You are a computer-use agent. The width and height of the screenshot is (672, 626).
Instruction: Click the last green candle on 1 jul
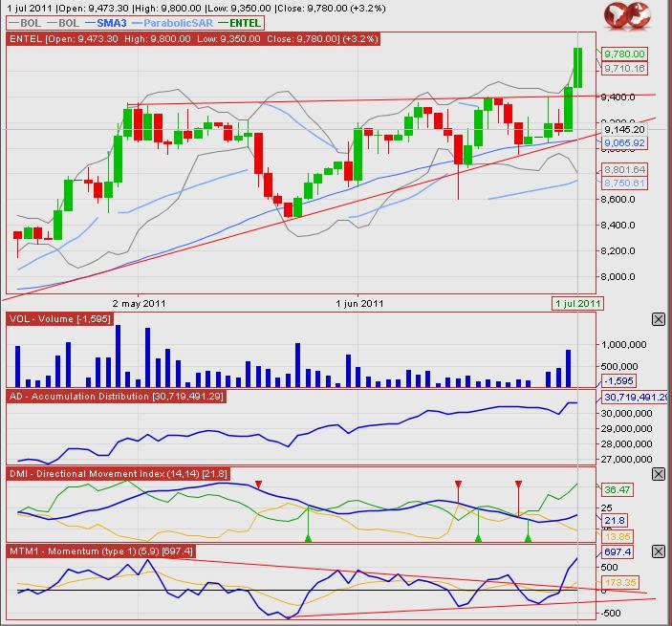(x=577, y=68)
